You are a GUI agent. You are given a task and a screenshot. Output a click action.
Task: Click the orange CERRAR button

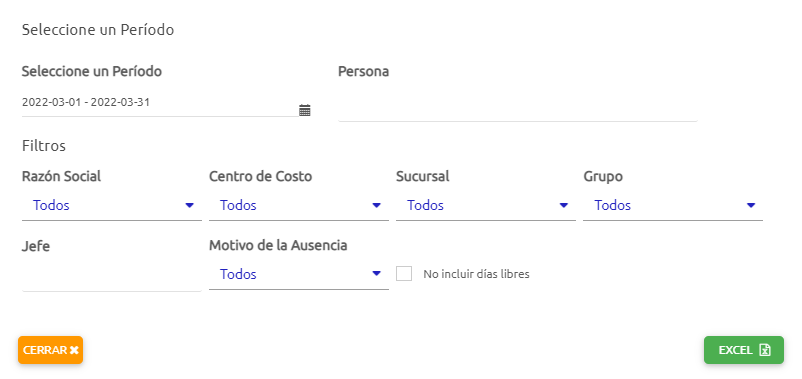tap(51, 350)
